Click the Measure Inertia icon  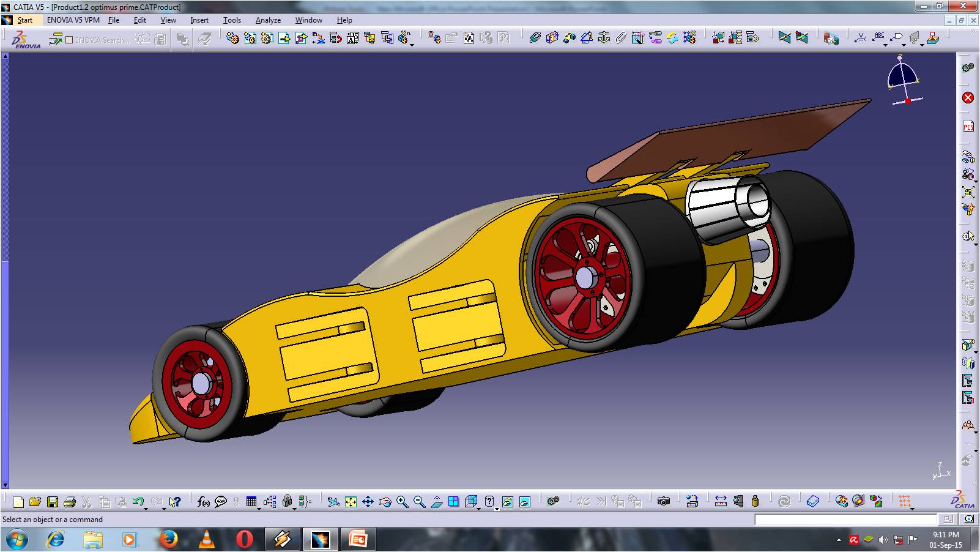(x=755, y=502)
